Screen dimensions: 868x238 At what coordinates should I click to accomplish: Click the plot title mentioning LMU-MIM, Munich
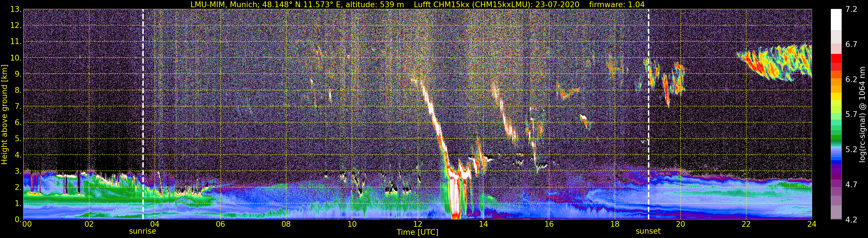click(417, 4)
